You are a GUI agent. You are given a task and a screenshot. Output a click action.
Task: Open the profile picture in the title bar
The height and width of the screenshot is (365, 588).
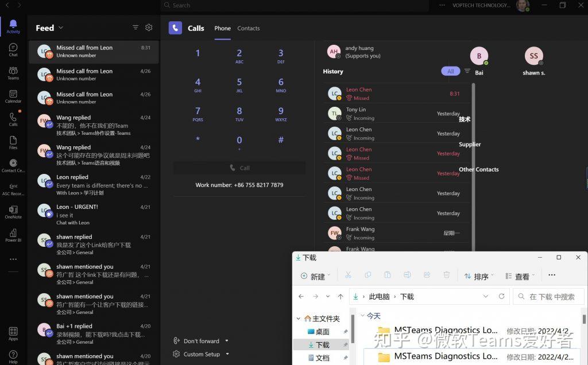coord(523,5)
